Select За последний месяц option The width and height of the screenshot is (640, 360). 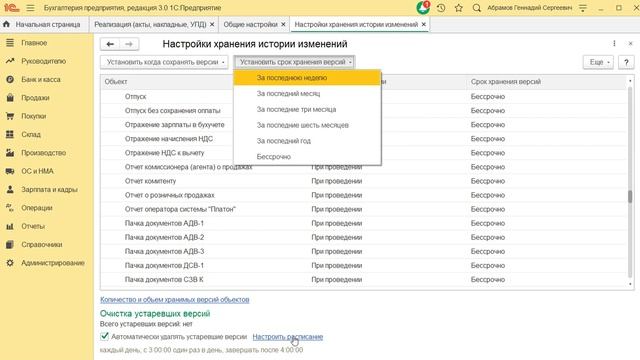point(307,93)
